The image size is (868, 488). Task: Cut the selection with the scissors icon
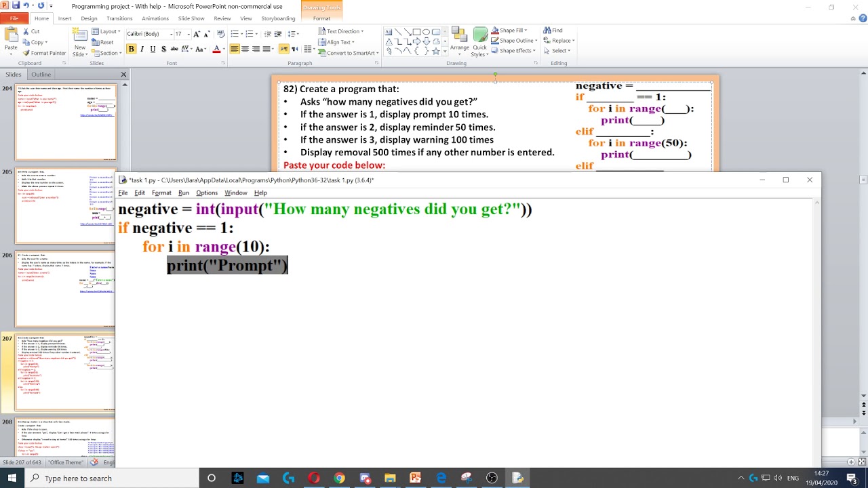pyautogui.click(x=31, y=31)
